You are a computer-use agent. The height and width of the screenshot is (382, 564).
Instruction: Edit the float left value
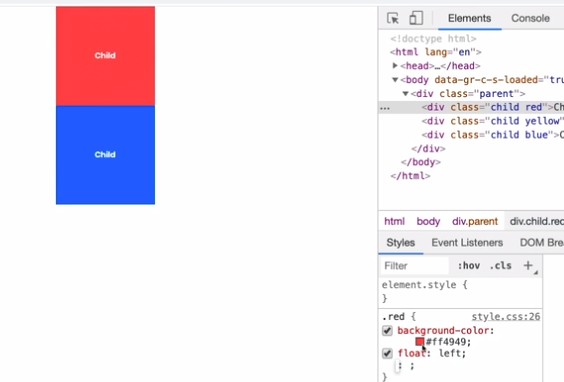[x=450, y=353]
